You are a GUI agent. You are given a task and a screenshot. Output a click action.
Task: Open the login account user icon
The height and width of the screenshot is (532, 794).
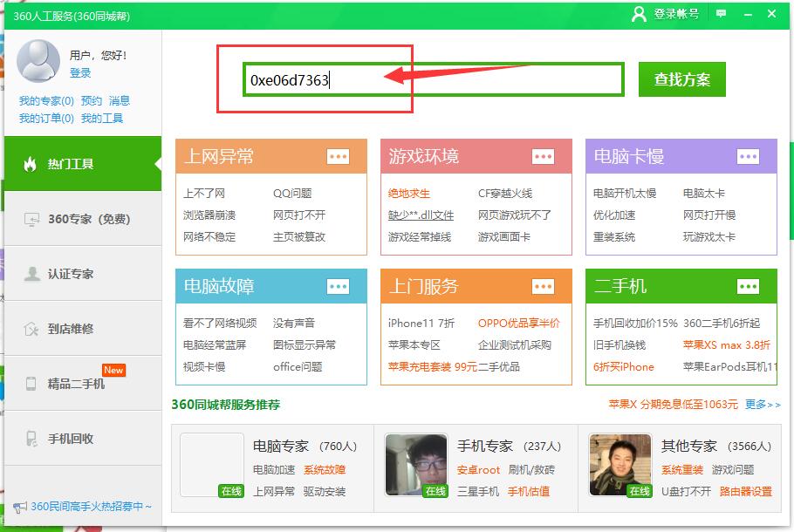tap(639, 14)
